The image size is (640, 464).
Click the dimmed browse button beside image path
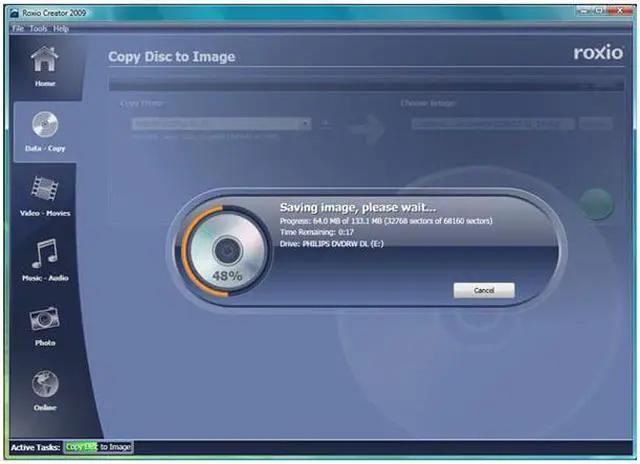click(x=596, y=123)
